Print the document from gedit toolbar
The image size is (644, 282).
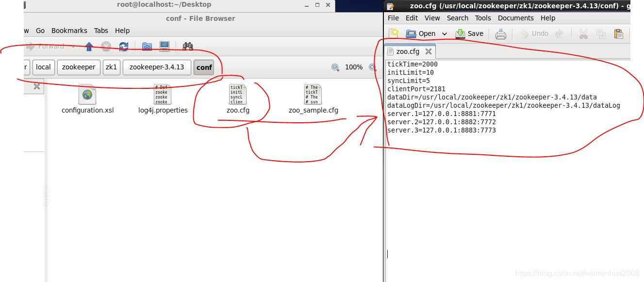(x=501, y=34)
